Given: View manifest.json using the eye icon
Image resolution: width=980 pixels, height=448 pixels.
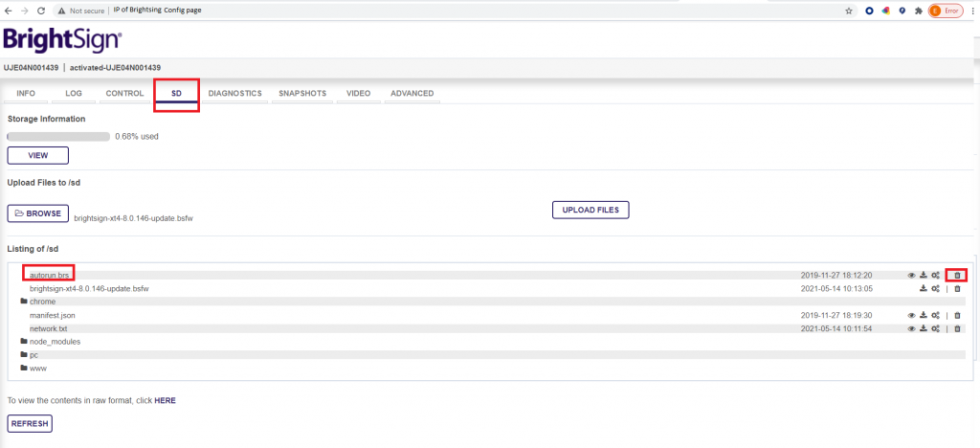Looking at the screenshot, I should [x=911, y=315].
